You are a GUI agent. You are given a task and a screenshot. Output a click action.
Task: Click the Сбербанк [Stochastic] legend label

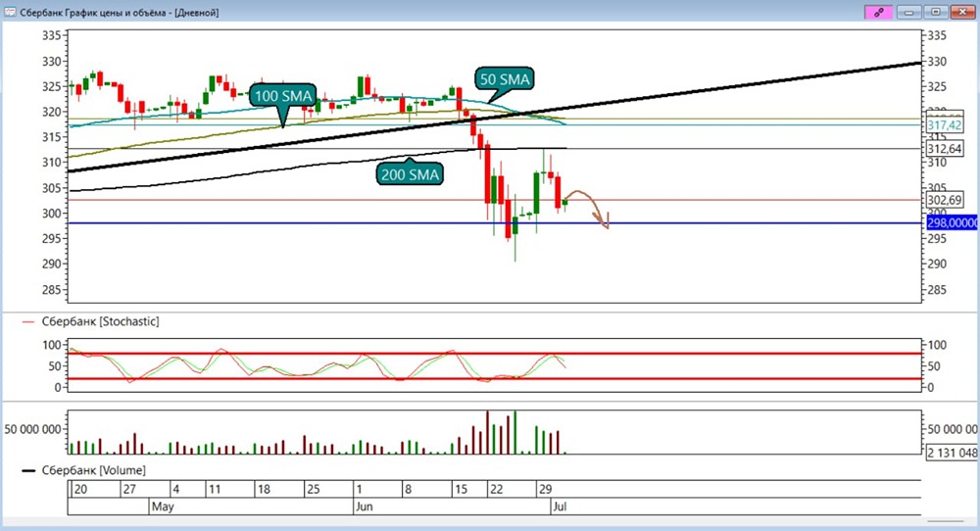(x=100, y=321)
